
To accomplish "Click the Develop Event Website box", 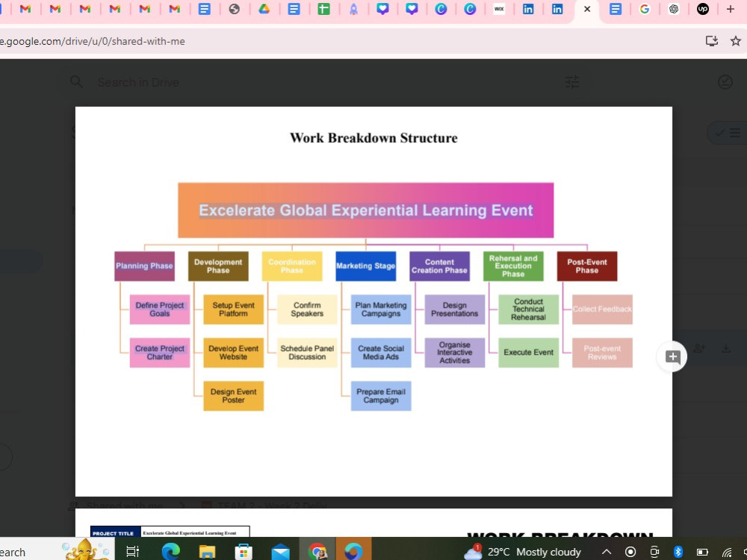I will click(233, 352).
